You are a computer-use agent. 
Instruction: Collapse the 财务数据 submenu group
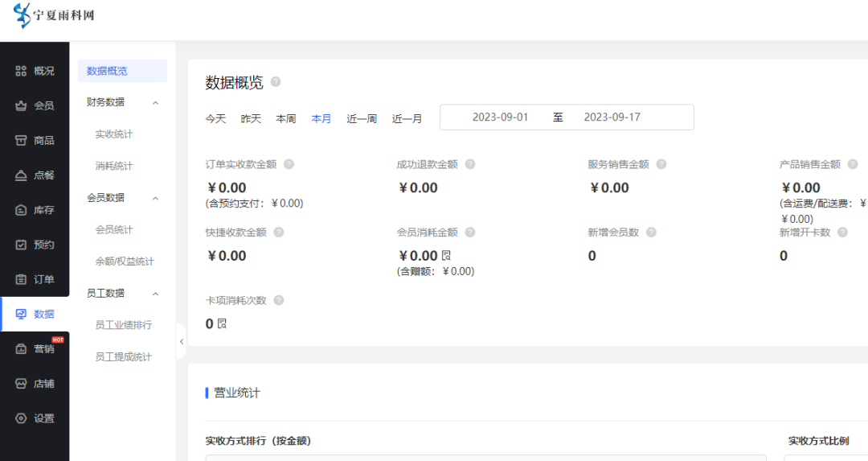[x=156, y=103]
